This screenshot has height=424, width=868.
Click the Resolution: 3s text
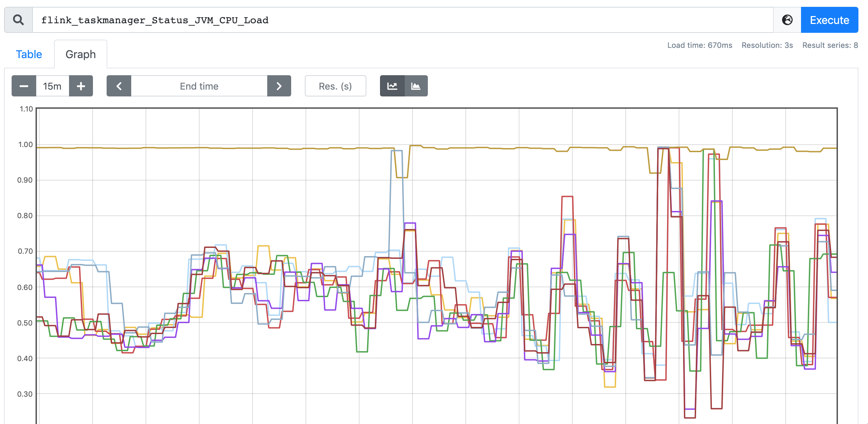click(x=767, y=45)
